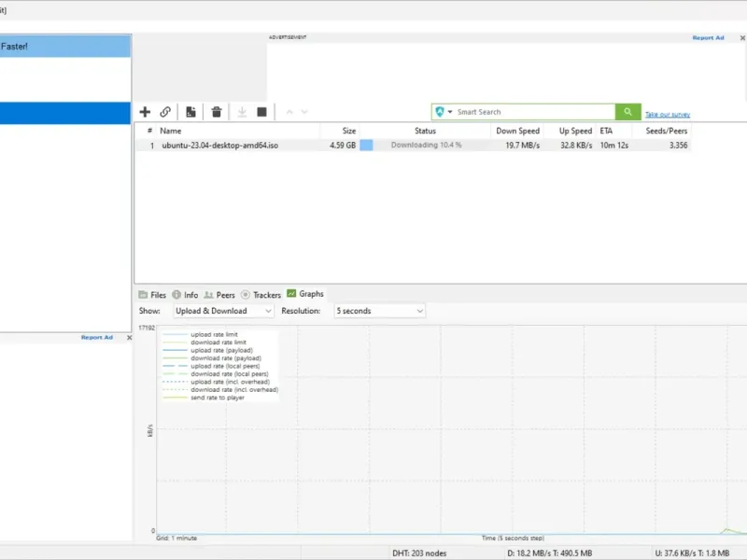Close the top banner advertisement
Viewport: 747px width, 560px height.
pyautogui.click(x=742, y=37)
